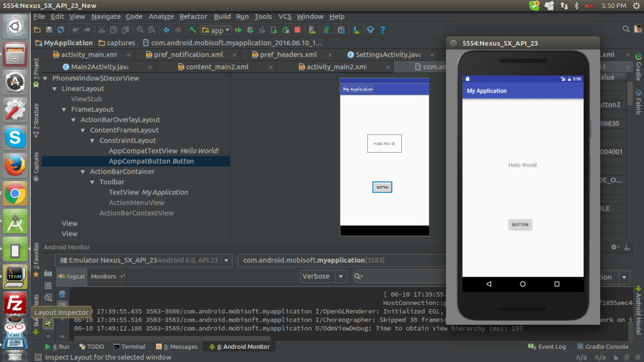Open the SDK Manager icon
This screenshot has height=362, width=644.
[x=340, y=30]
